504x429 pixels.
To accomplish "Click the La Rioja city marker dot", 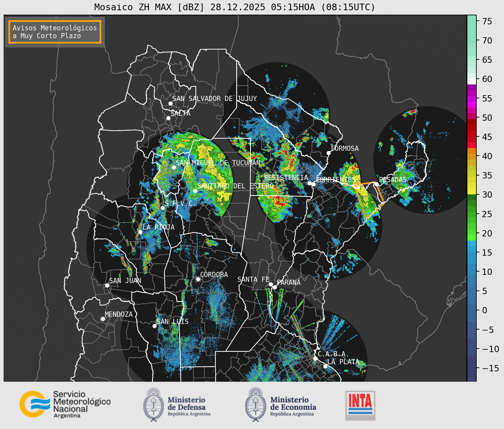I will pyautogui.click(x=140, y=232).
